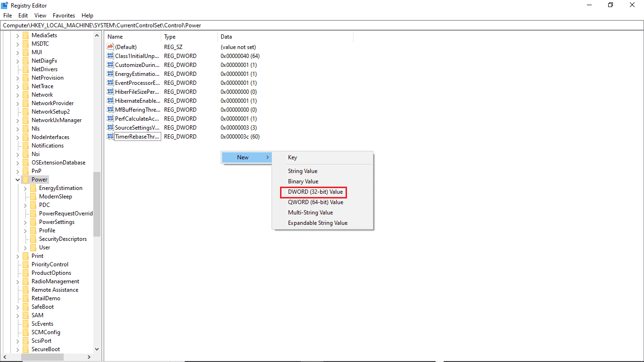644x362 pixels.
Task: Select the New context menu item
Action: tap(247, 157)
